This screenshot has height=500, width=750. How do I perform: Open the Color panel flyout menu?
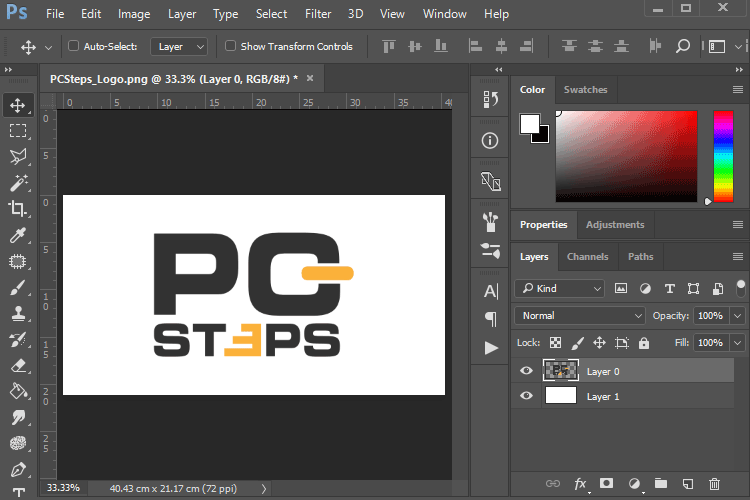[738, 89]
